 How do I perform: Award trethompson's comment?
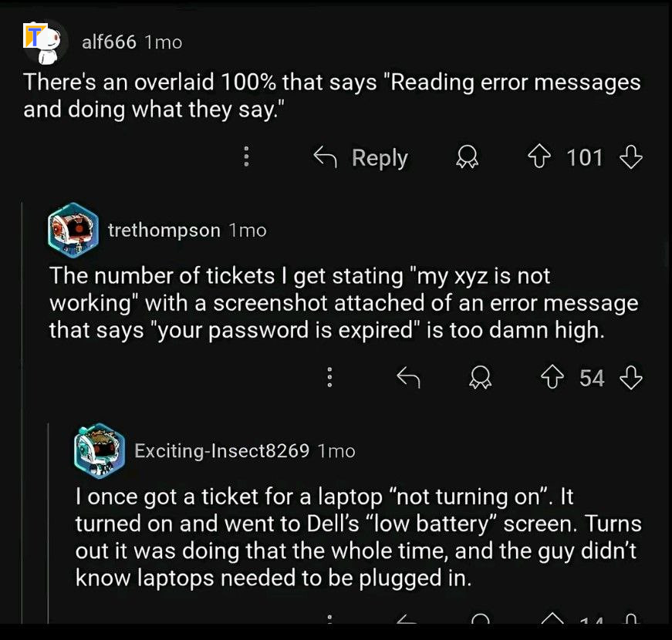pos(480,378)
